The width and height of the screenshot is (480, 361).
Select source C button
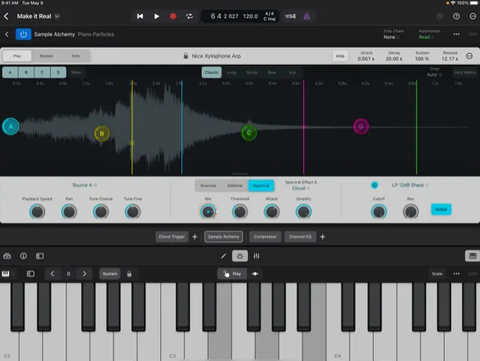[42, 72]
